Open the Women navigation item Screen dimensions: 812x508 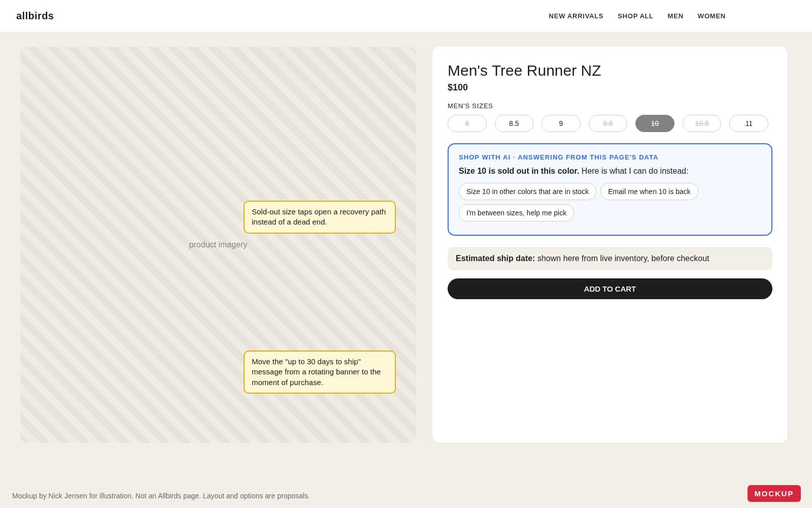[712, 16]
